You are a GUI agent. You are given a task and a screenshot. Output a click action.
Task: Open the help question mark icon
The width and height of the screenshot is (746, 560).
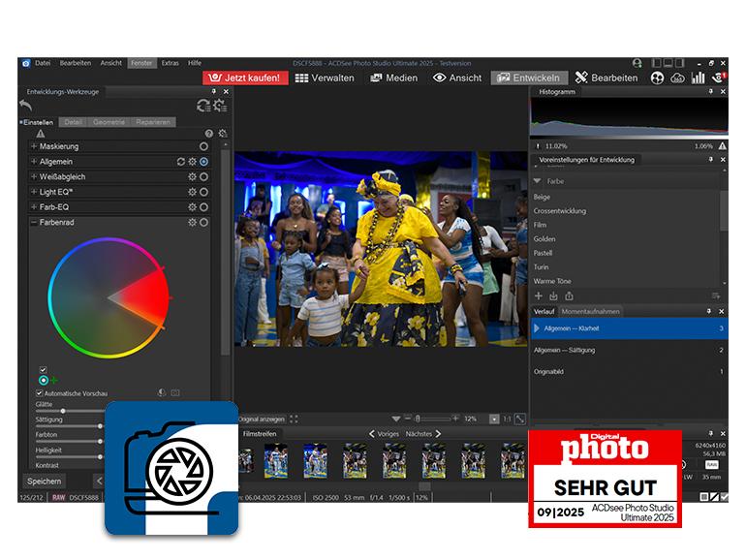209,134
